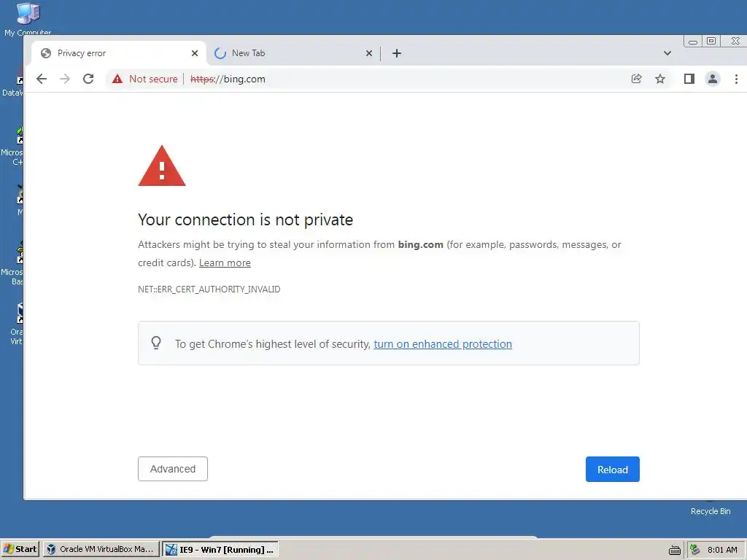Image resolution: width=747 pixels, height=560 pixels.
Task: Minimize the Chrome window
Action: [693, 42]
